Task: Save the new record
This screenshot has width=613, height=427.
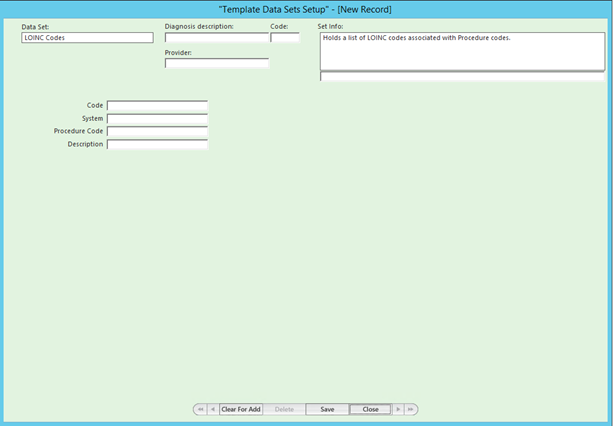Action: 327,409
